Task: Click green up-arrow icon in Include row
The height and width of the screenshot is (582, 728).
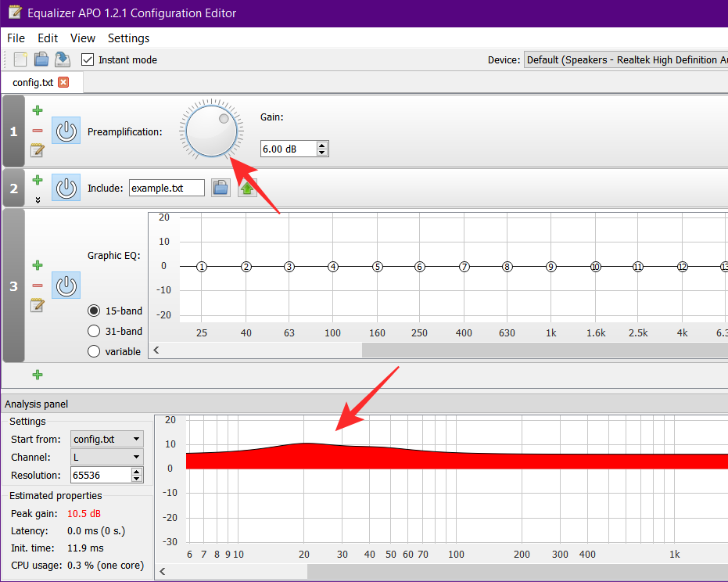Action: point(247,188)
